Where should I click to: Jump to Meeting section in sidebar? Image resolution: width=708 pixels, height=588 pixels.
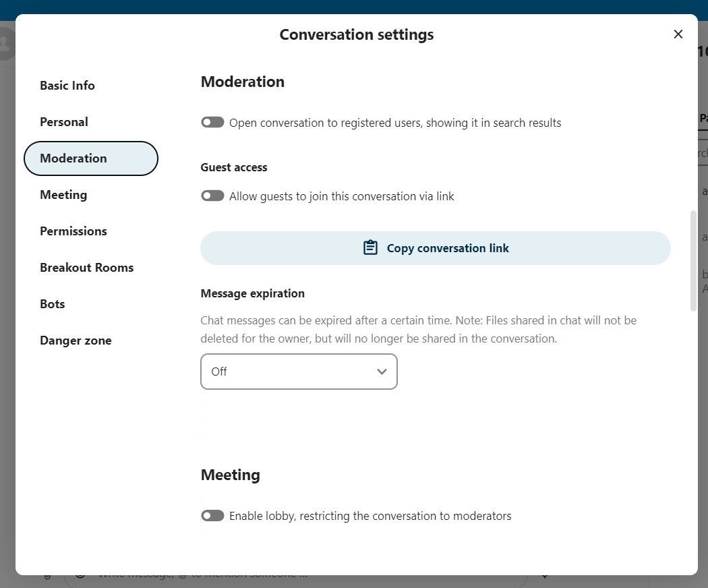coord(63,195)
